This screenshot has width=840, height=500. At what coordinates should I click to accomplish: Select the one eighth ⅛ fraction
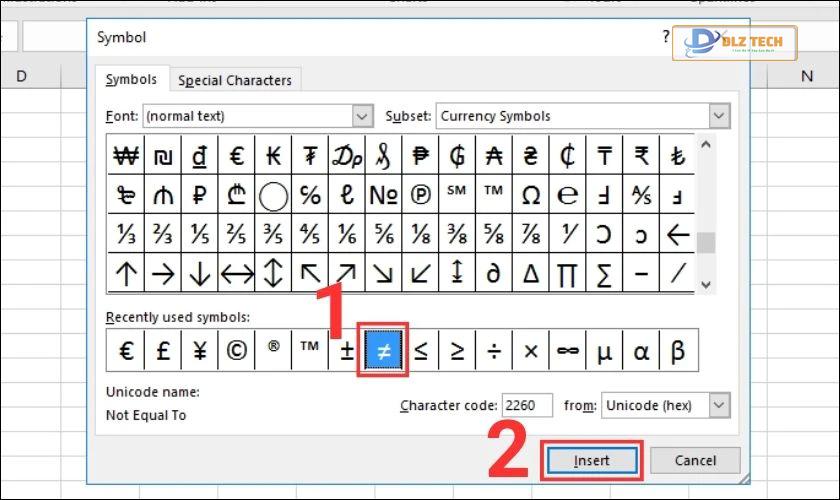[x=421, y=234]
